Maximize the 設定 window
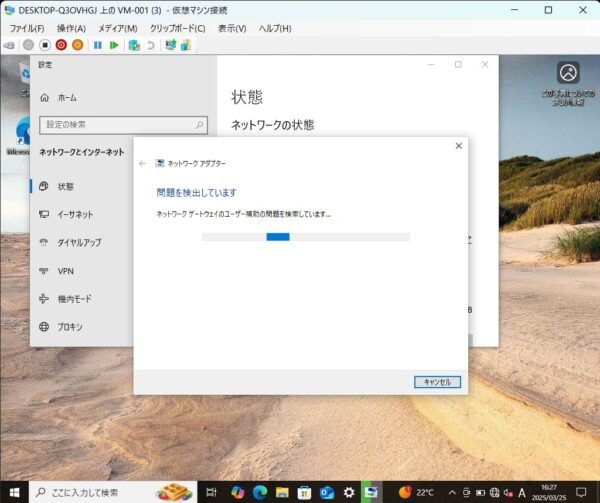 (458, 65)
